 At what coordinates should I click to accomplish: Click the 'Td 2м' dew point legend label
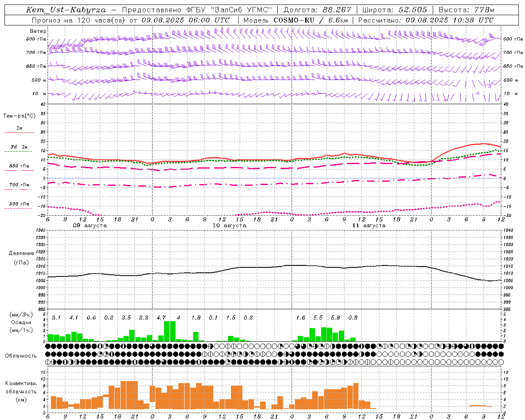(19, 147)
